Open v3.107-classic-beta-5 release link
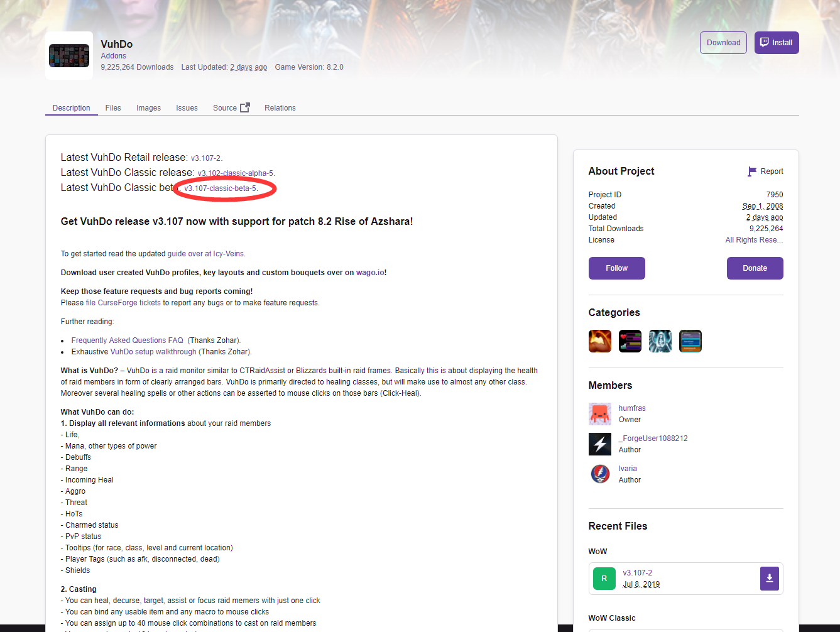Screen dimensions: 840x632 220,188
